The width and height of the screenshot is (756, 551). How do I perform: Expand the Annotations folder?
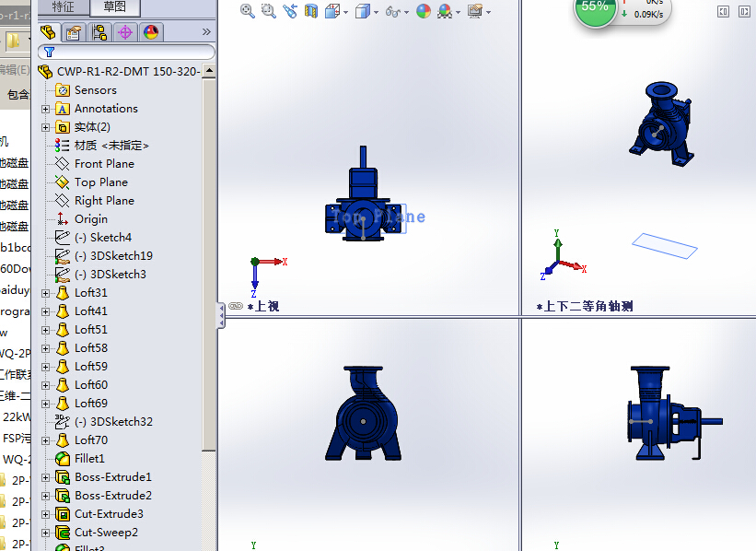tap(45, 109)
